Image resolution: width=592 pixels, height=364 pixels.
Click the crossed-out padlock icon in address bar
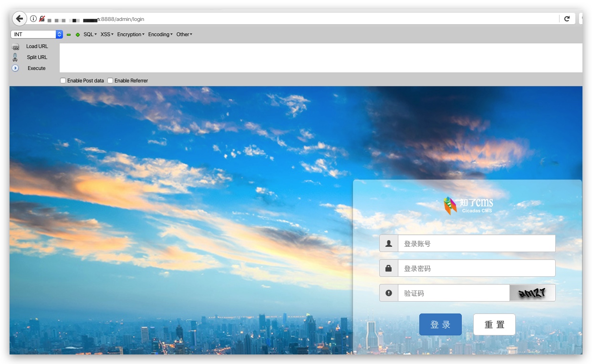point(42,19)
